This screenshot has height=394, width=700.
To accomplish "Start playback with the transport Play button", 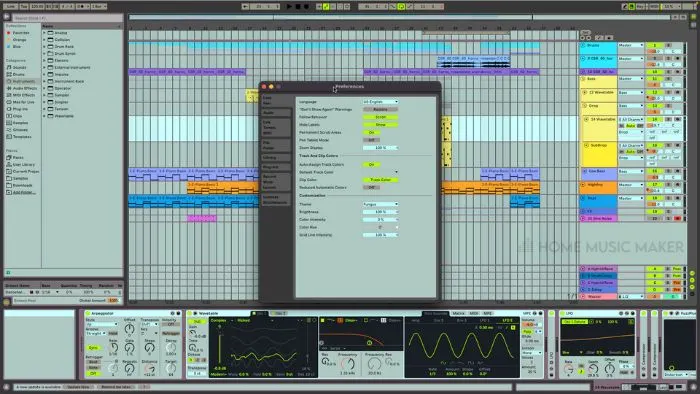I will point(289,7).
